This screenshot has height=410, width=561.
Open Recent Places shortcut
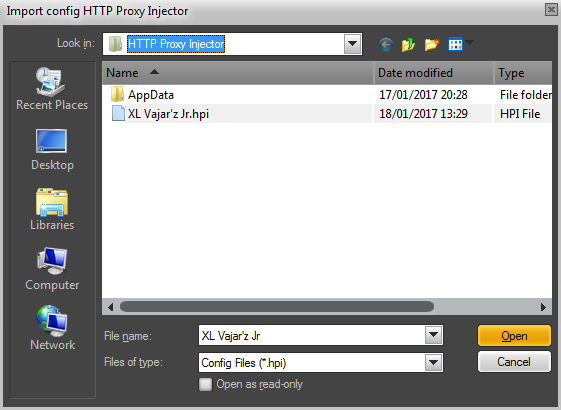tap(52, 89)
